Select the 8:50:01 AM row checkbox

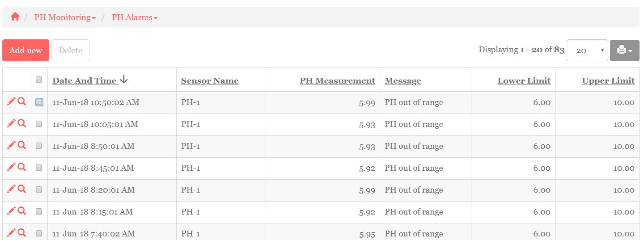click(39, 146)
